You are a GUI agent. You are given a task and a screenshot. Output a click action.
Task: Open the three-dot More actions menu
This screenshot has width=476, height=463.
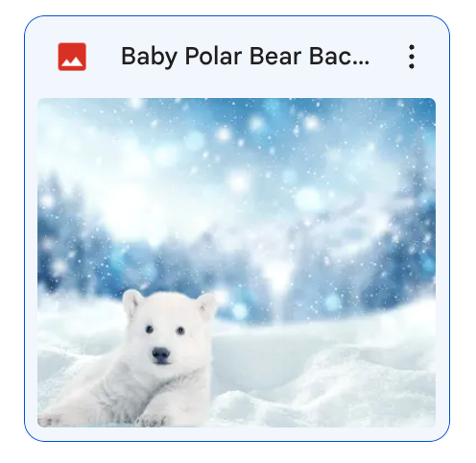pos(412,57)
